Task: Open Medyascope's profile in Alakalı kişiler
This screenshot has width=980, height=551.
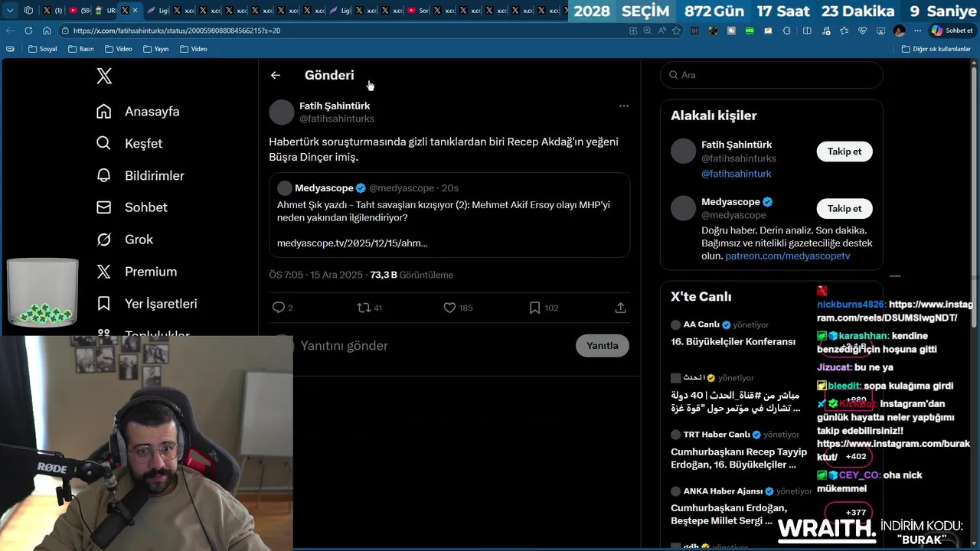Action: pos(730,202)
